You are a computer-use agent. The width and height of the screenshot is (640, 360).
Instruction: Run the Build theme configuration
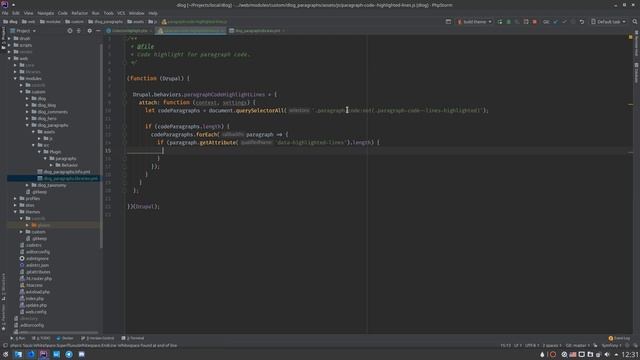[x=500, y=22]
